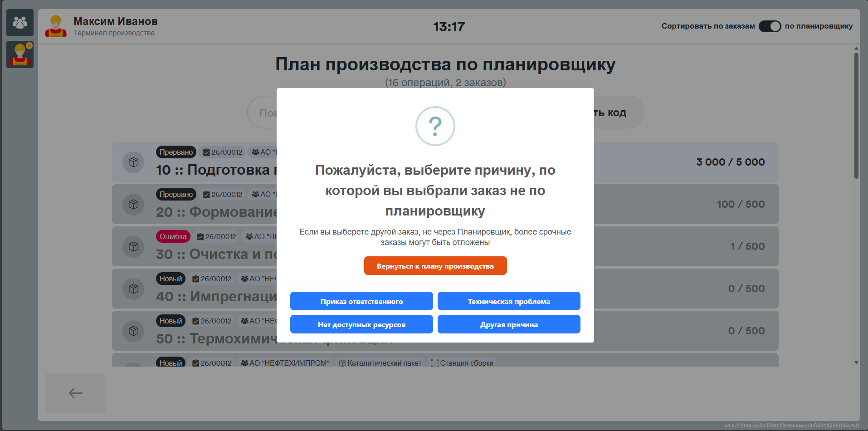Click box icon for operation 40 Импрегнация
The width and height of the screenshot is (868, 431).
pyautogui.click(x=133, y=289)
